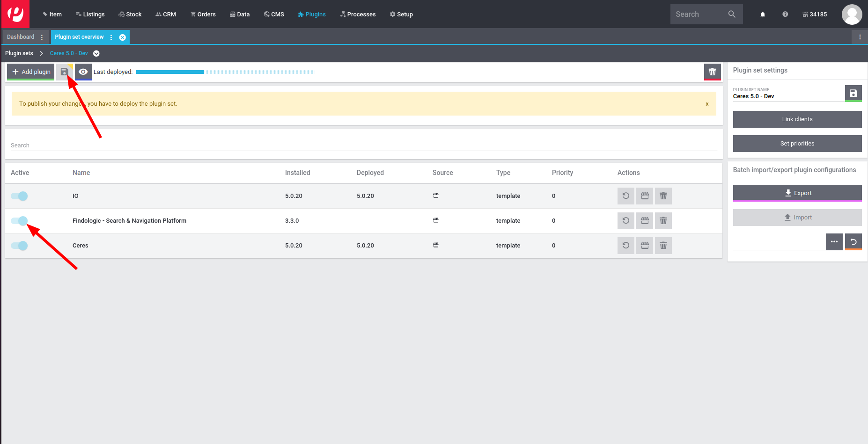Viewport: 868px width, 444px height.
Task: Click the import file path field
Action: (x=779, y=242)
